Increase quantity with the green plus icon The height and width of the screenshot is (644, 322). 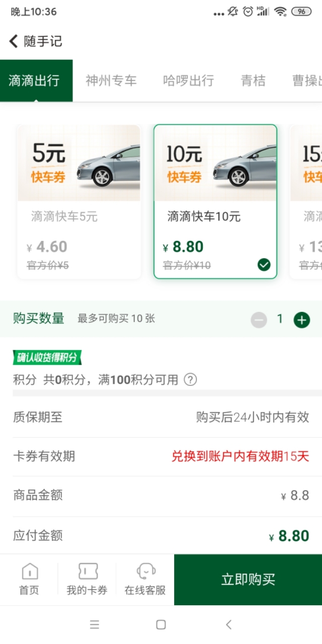pyautogui.click(x=301, y=319)
